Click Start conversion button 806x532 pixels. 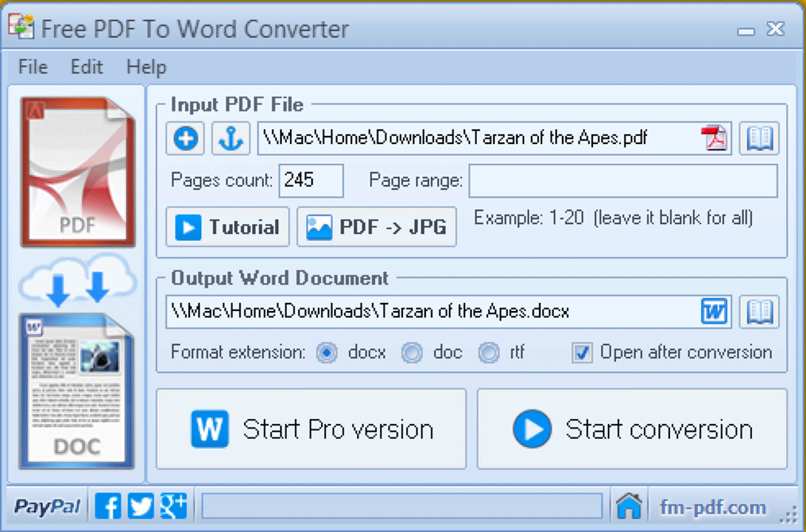pos(632,429)
